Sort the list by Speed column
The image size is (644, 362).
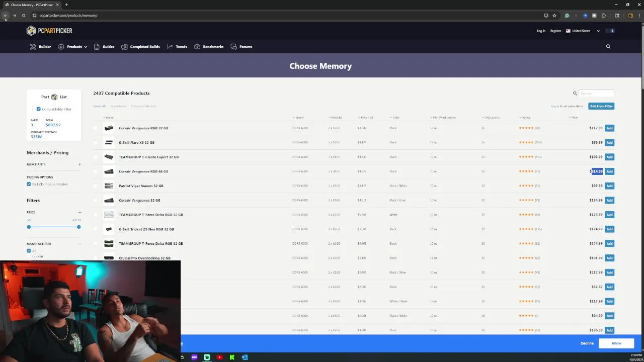click(x=298, y=118)
